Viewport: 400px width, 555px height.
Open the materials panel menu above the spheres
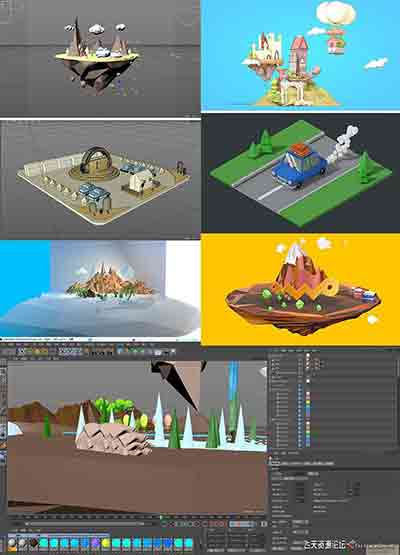click(13, 531)
